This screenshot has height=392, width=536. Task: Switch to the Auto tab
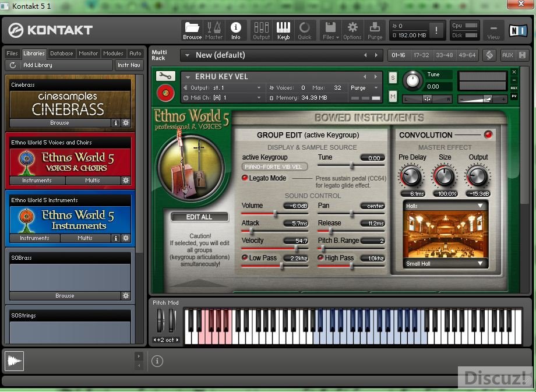tap(135, 54)
